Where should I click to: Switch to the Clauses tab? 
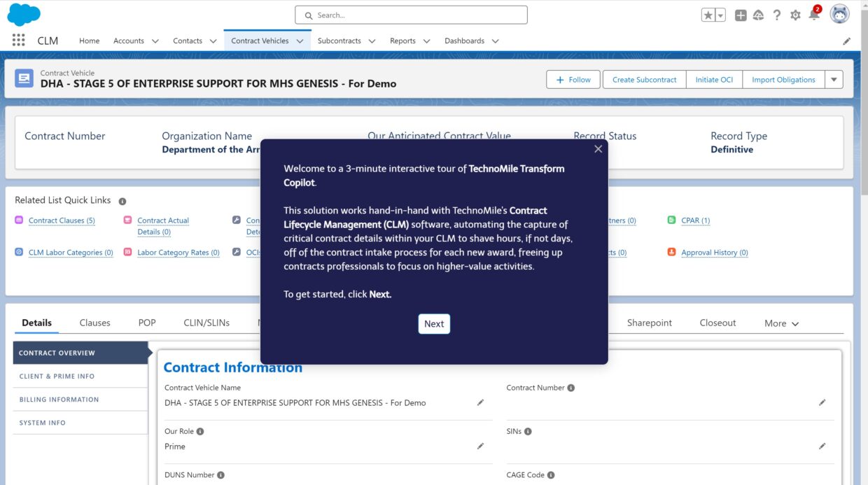coord(94,323)
